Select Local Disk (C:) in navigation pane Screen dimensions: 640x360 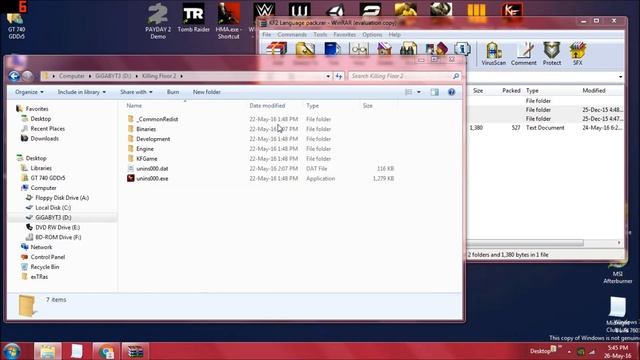click(x=53, y=208)
